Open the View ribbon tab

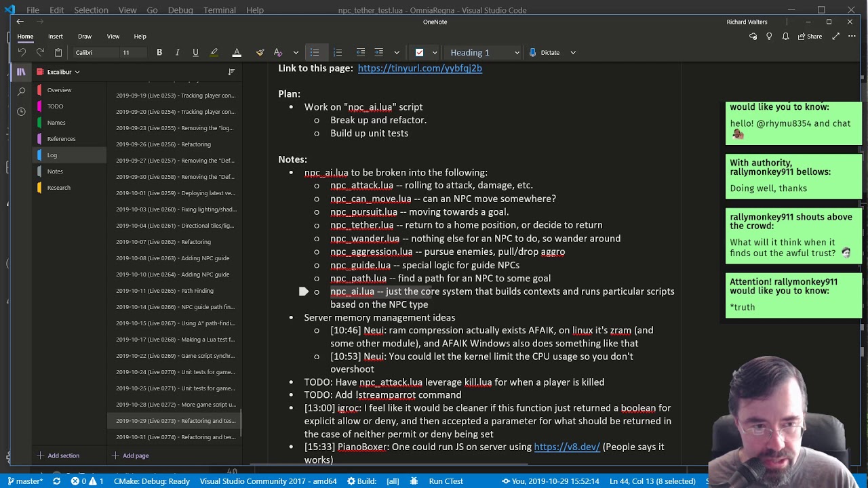tap(113, 36)
